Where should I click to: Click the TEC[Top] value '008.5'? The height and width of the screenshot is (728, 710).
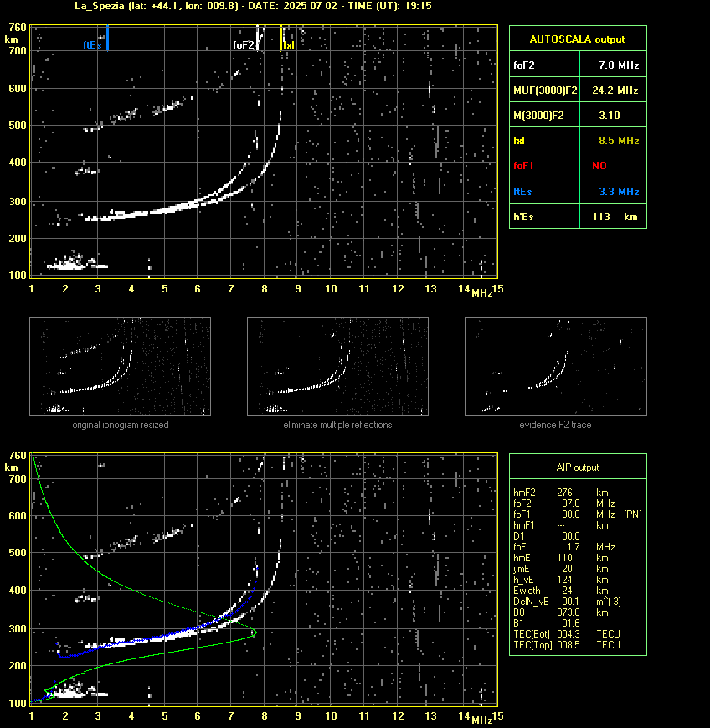tap(569, 645)
